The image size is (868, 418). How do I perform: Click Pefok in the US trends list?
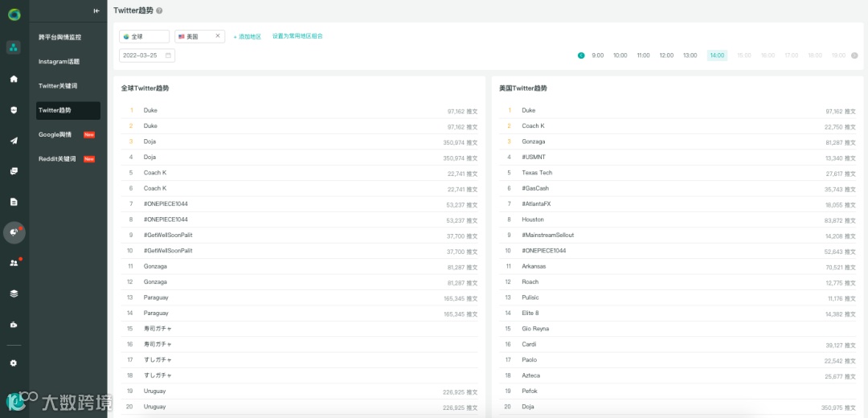coord(530,391)
